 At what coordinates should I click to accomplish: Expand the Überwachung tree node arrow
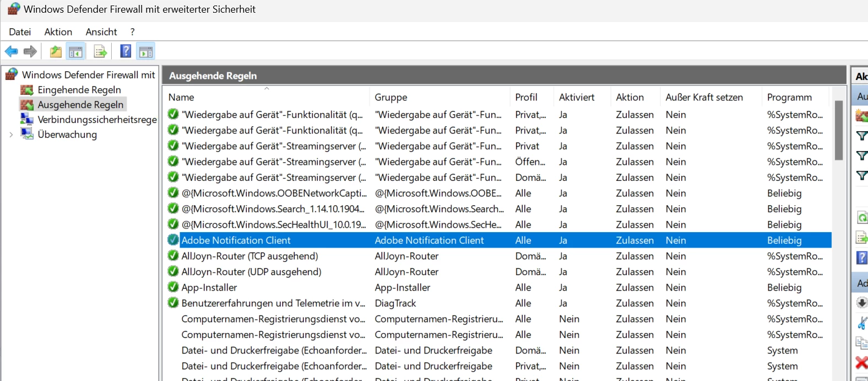coord(11,135)
